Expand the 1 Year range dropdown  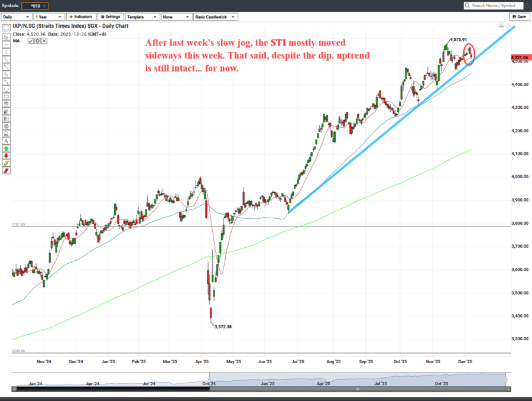click(48, 17)
